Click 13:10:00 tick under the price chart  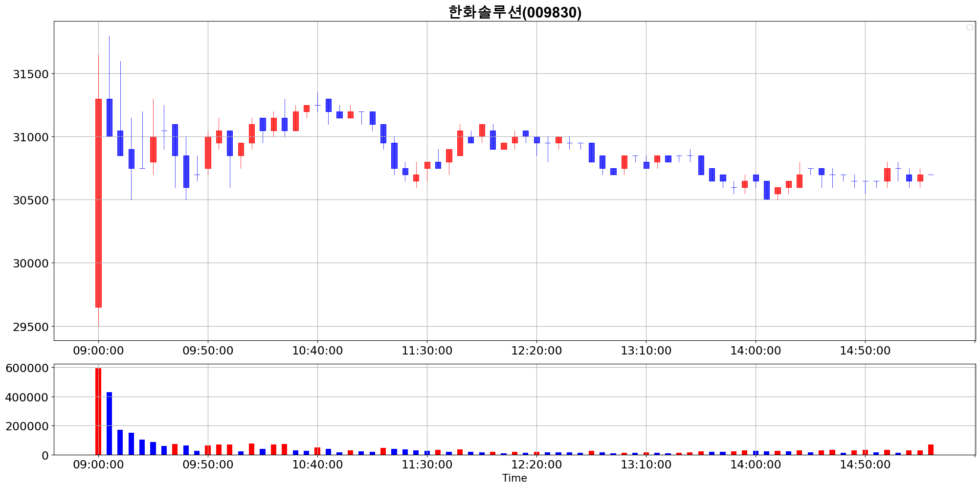coord(646,351)
